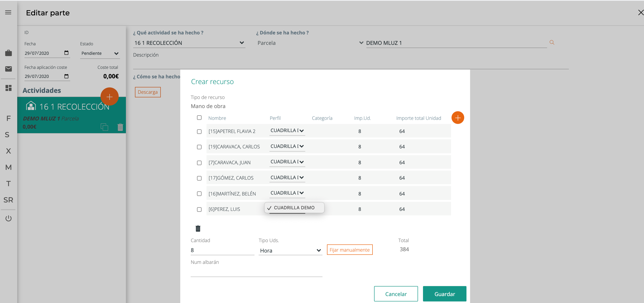This screenshot has width=644, height=303.
Task: Check the PEREZ, LUIS row
Action: tap(199, 209)
